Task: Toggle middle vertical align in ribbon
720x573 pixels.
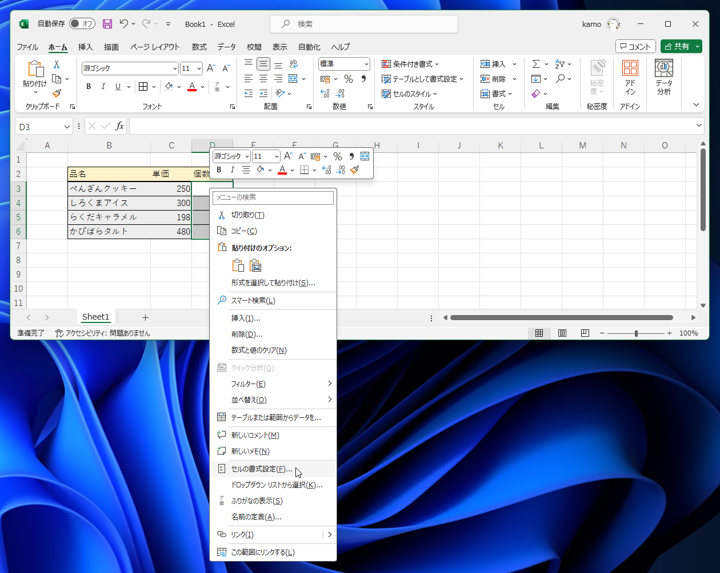Action: click(263, 64)
